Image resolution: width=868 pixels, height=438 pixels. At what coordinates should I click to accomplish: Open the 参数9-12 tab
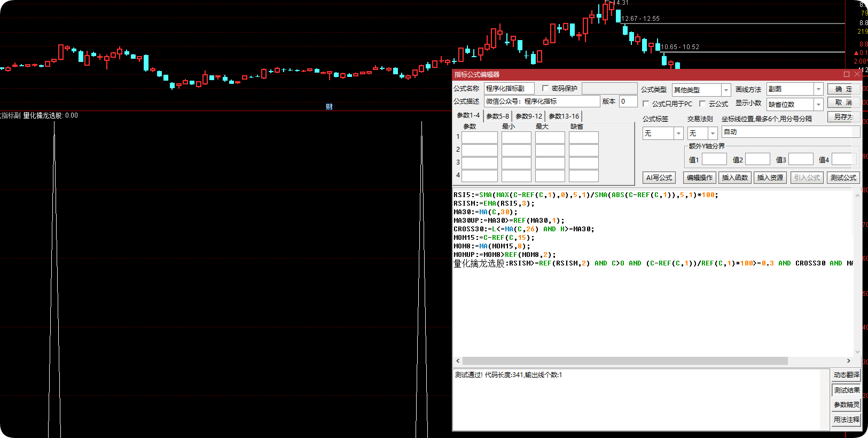click(529, 116)
